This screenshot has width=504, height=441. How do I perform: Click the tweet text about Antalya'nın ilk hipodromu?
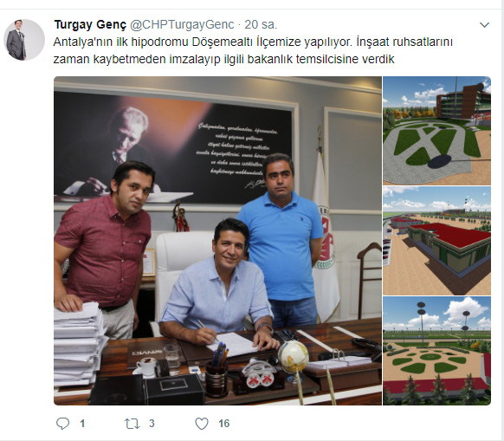(x=253, y=50)
